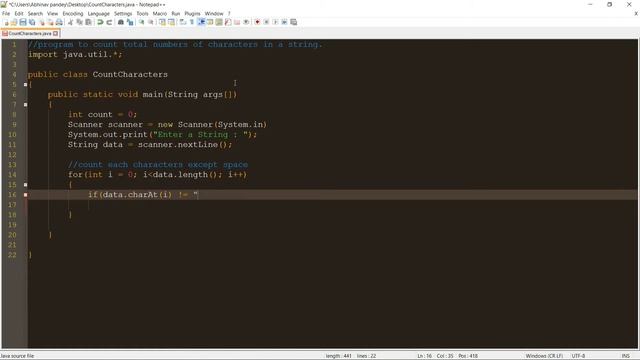This screenshot has width=640, height=360.
Task: Open the Macro menu
Action: tap(160, 13)
